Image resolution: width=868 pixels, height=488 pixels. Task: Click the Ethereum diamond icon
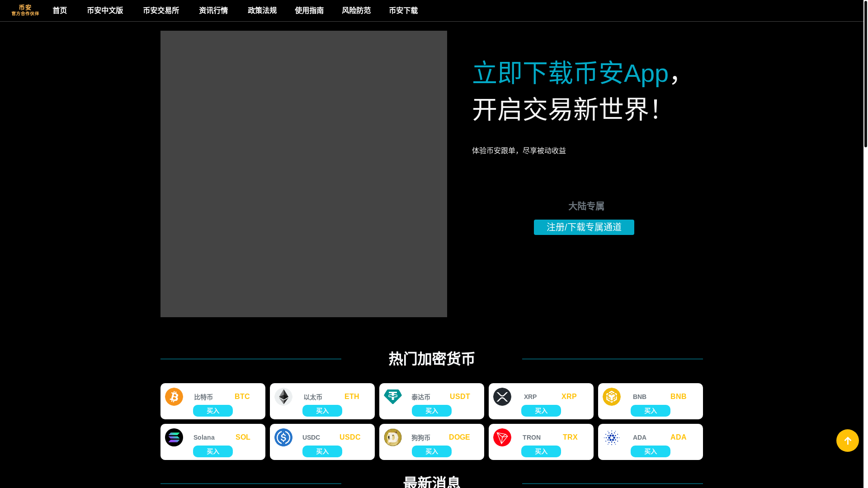(283, 397)
